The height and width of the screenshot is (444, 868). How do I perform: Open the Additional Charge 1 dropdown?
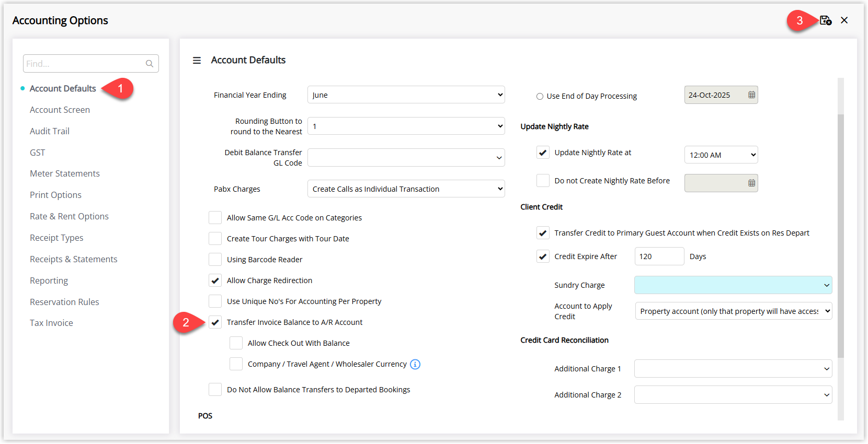tap(733, 368)
